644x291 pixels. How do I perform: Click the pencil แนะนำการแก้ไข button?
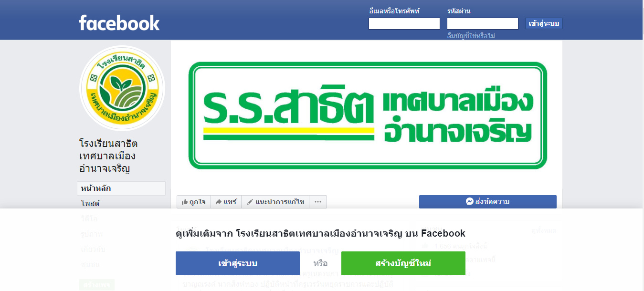(x=275, y=202)
